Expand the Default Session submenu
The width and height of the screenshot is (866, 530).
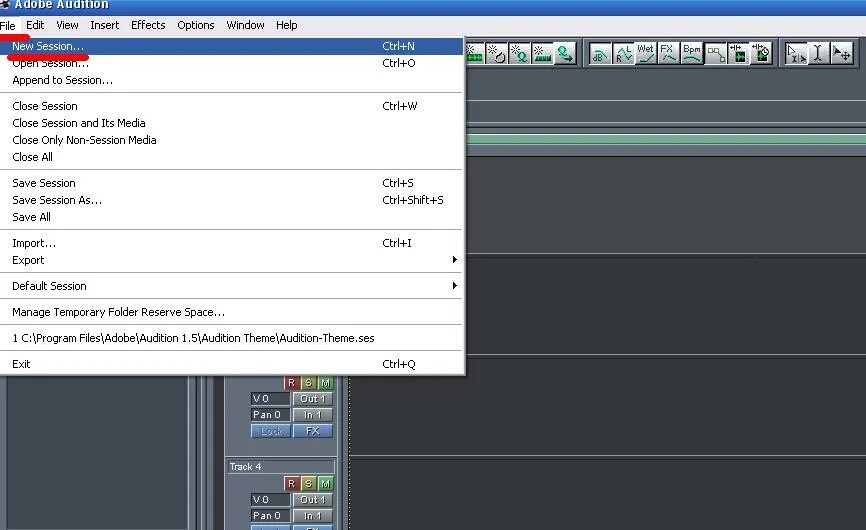tap(231, 286)
